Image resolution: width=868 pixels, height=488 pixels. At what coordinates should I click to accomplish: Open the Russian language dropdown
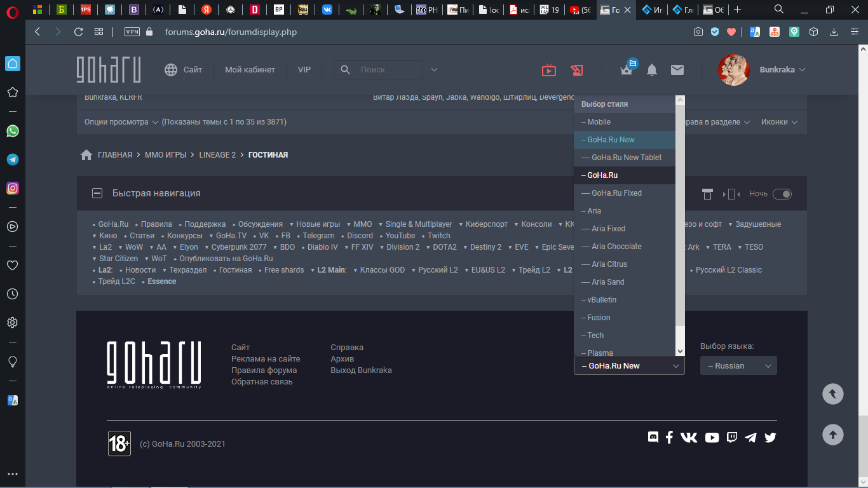pyautogui.click(x=738, y=366)
